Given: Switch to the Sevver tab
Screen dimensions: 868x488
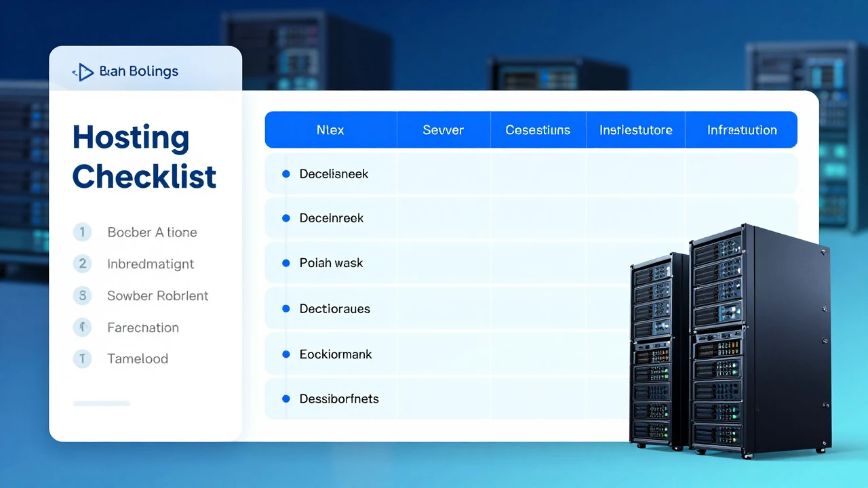Looking at the screenshot, I should [x=443, y=130].
